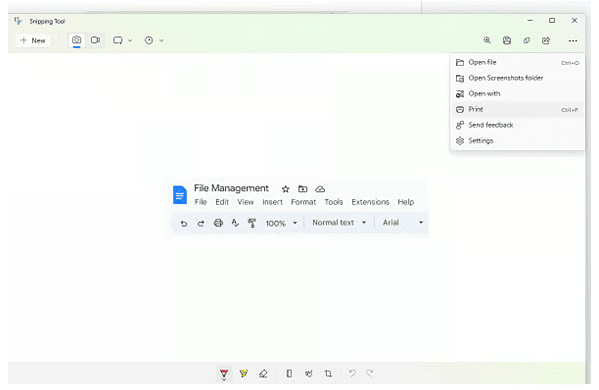The width and height of the screenshot is (599, 390).
Task: Click the rectangle snipping mode icon
Action: pyautogui.click(x=118, y=40)
